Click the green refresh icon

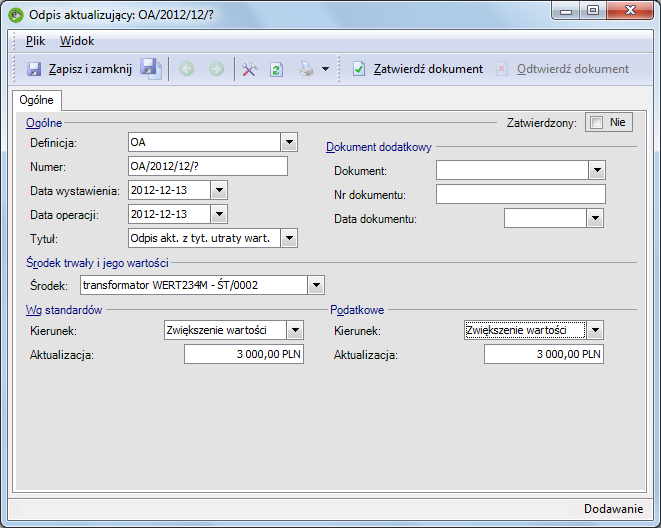click(x=277, y=69)
